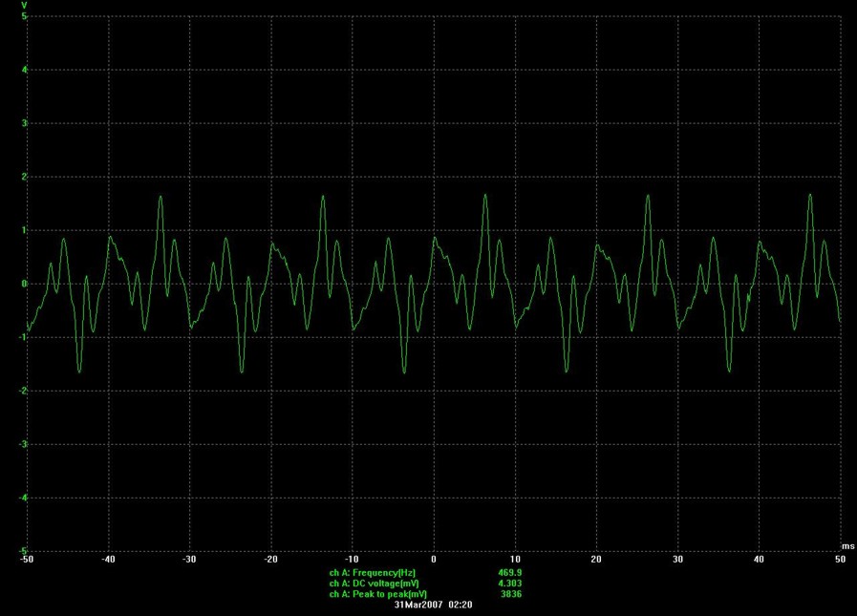Click the 4 voltage axis tick label
This screenshot has width=857, height=616.
pos(24,70)
